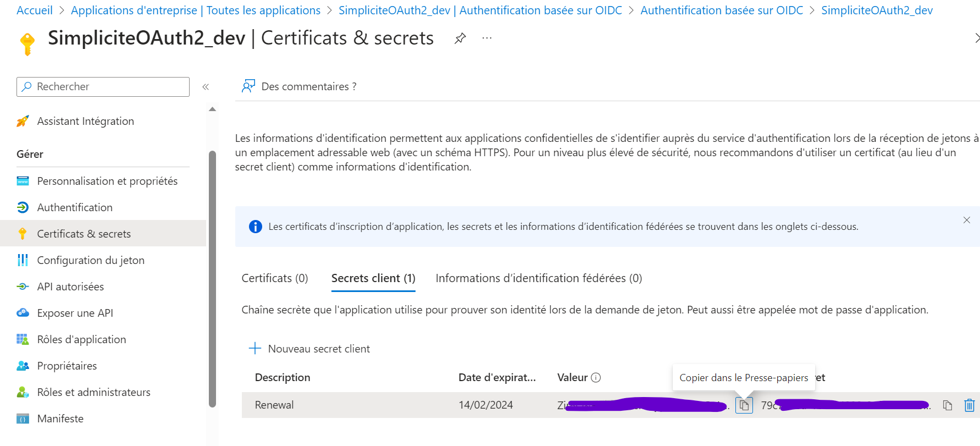This screenshot has width=980, height=446.
Task: Click API autorisées sidebar icon
Action: [23, 287]
